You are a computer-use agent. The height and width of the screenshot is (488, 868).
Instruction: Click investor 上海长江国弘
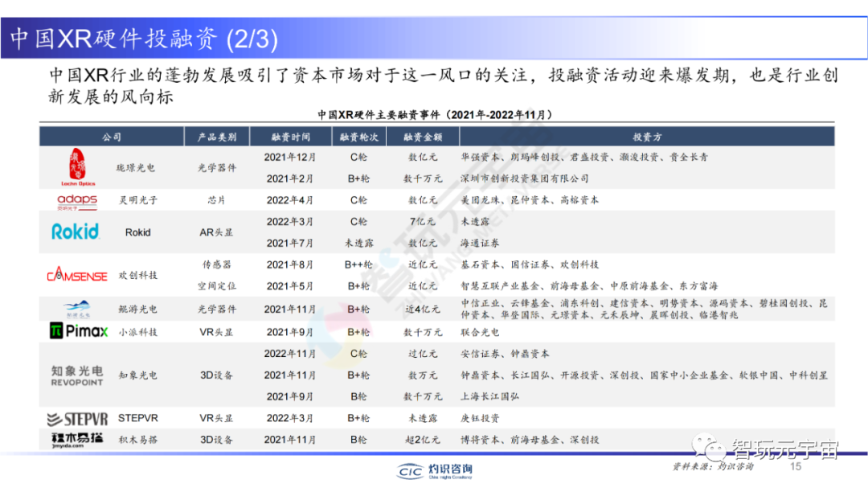490,396
